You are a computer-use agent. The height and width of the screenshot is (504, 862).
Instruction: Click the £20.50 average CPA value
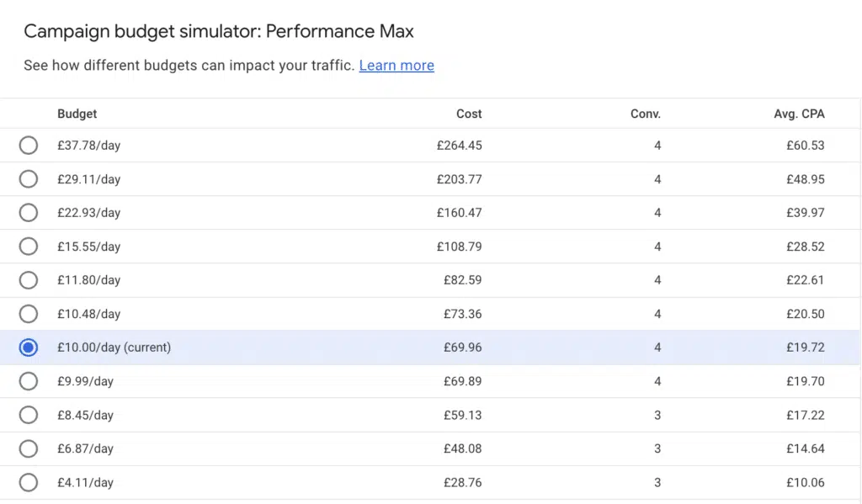(x=806, y=315)
